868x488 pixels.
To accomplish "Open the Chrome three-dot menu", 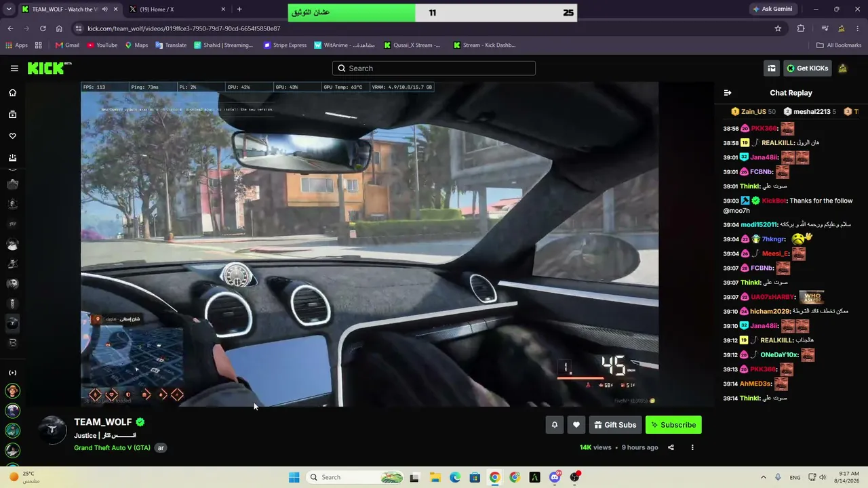I will tap(858, 28).
